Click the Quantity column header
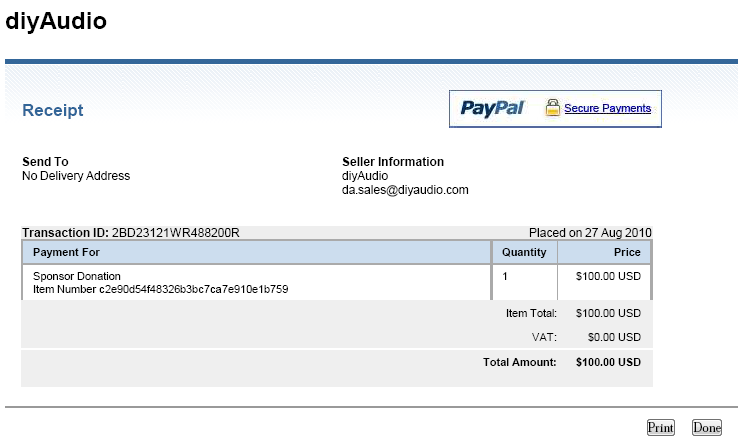The width and height of the screenshot is (747, 442). 524,252
